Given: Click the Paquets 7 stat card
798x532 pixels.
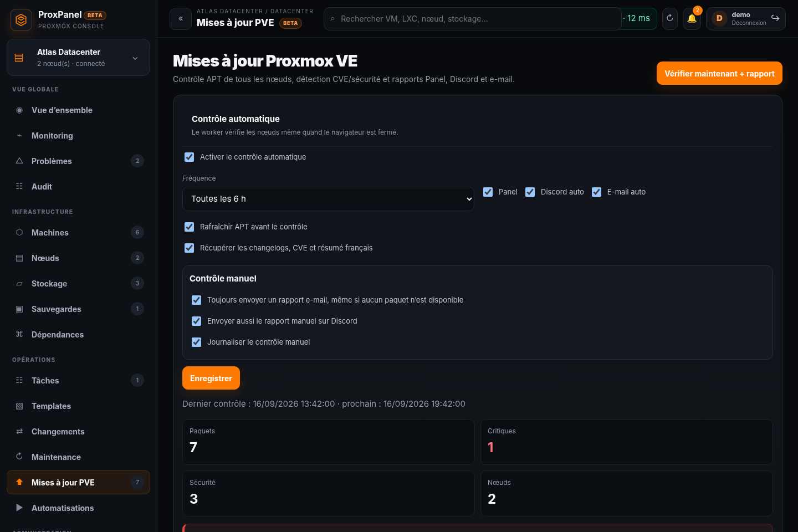Looking at the screenshot, I should 328,442.
